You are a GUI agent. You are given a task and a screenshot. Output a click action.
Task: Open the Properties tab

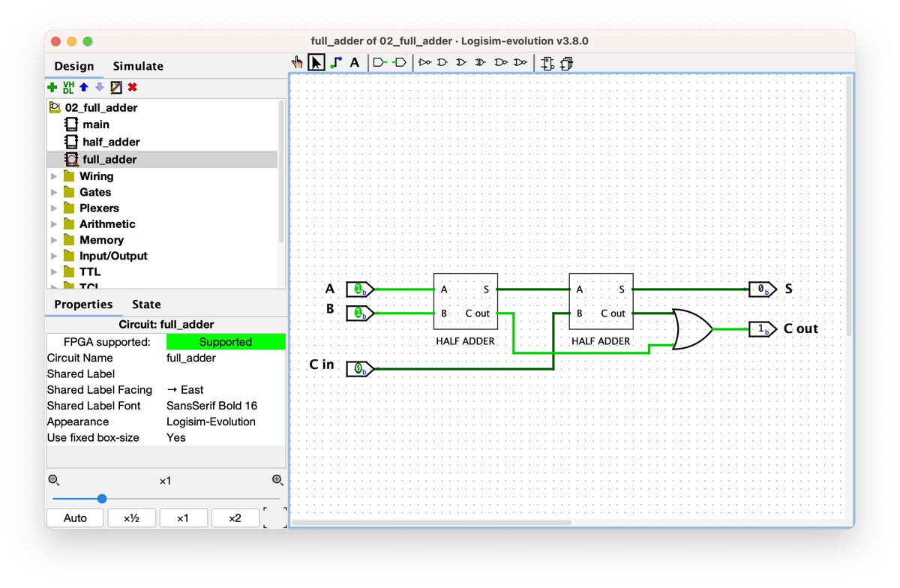click(83, 304)
